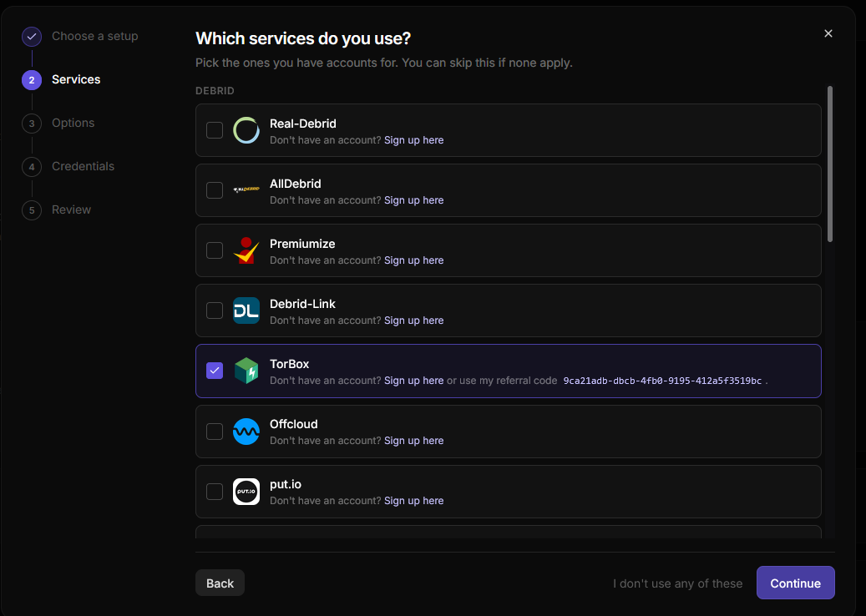
Task: Open Real-Debrid Sign up here link
Action: tap(413, 140)
